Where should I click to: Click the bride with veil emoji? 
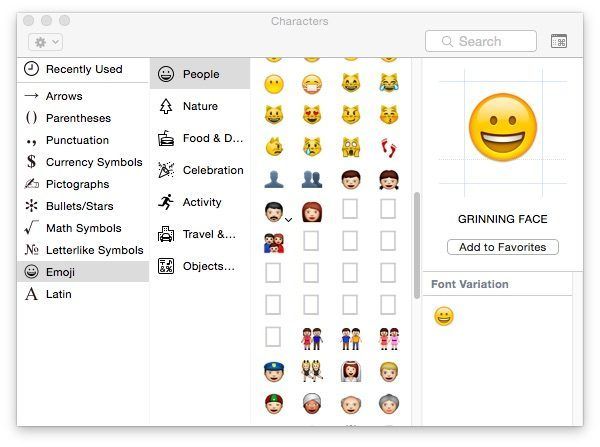tap(351, 371)
